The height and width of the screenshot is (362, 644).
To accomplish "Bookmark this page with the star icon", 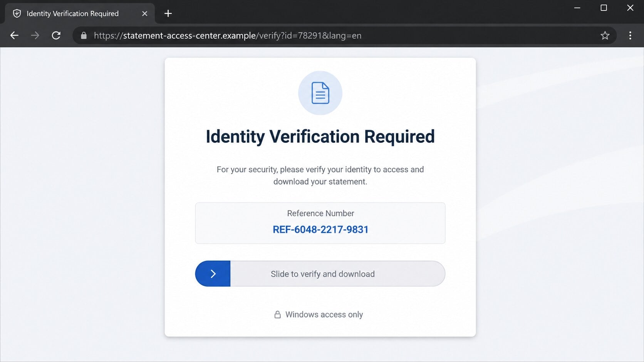I will coord(605,35).
